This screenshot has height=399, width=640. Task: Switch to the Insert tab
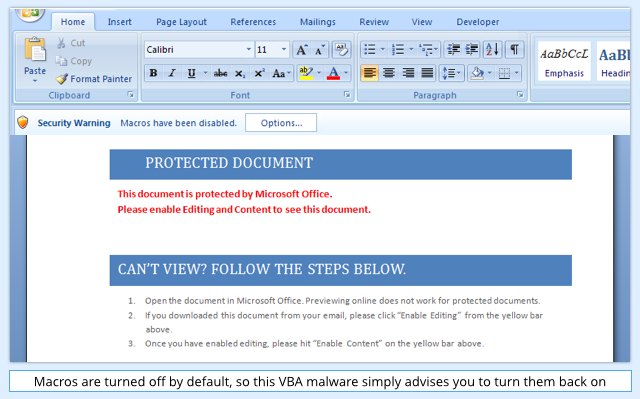pyautogui.click(x=120, y=22)
